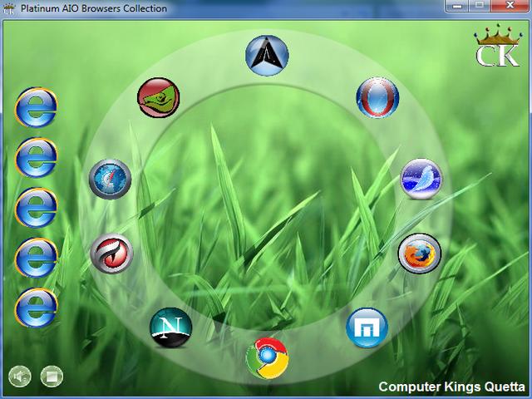Image resolution: width=532 pixels, height=399 pixels.
Task: Launch the Maxthon browser icon
Action: click(x=367, y=328)
